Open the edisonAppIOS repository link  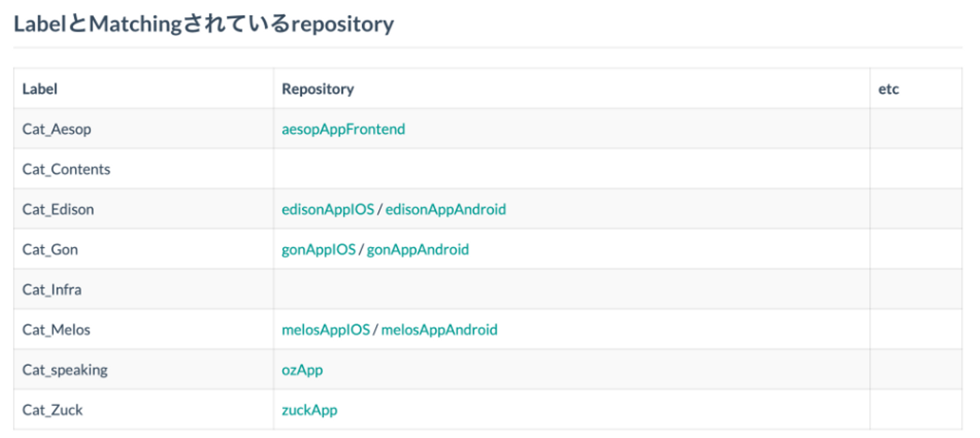point(327,209)
